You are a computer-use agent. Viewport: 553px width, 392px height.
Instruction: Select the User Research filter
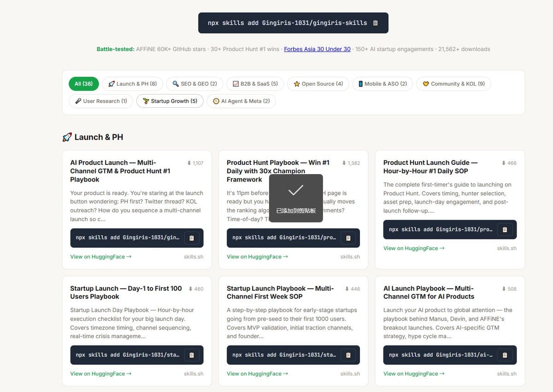pos(101,101)
